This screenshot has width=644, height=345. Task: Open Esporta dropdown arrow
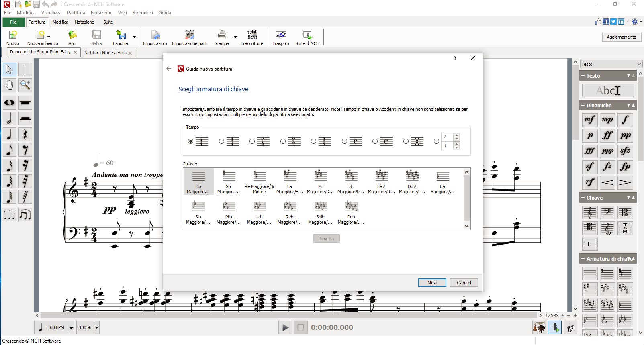[x=134, y=37]
